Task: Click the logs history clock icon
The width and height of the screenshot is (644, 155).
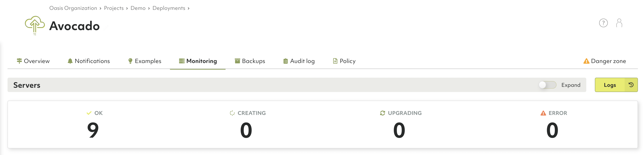Action: point(631,85)
